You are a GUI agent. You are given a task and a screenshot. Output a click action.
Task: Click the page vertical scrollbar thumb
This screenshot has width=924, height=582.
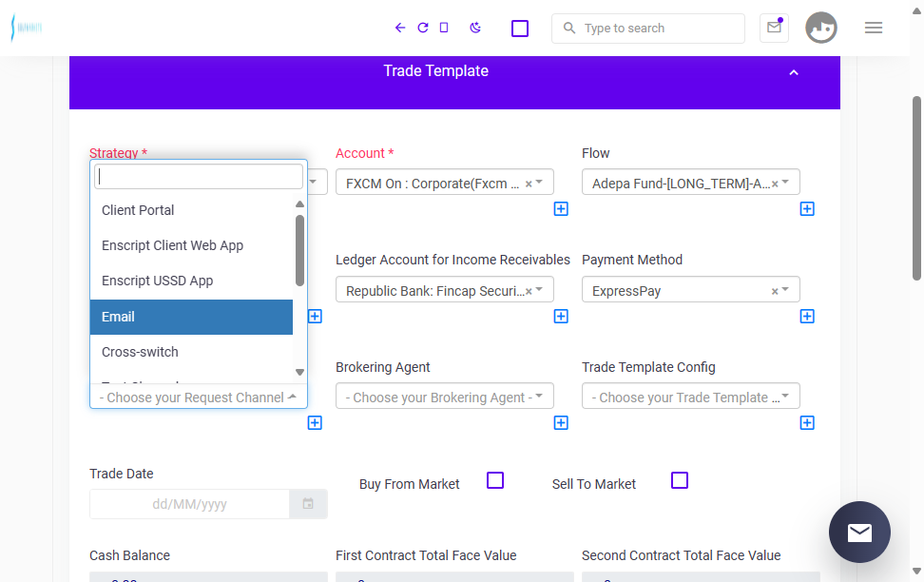coord(916,188)
